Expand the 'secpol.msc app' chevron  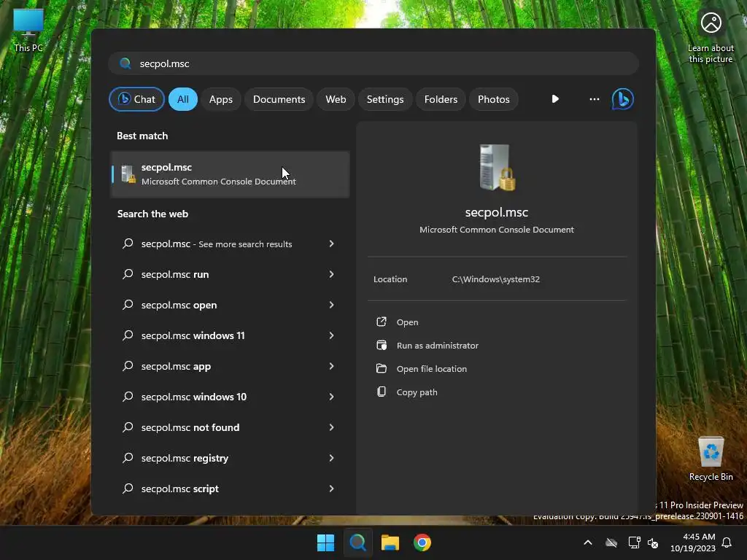tap(332, 366)
